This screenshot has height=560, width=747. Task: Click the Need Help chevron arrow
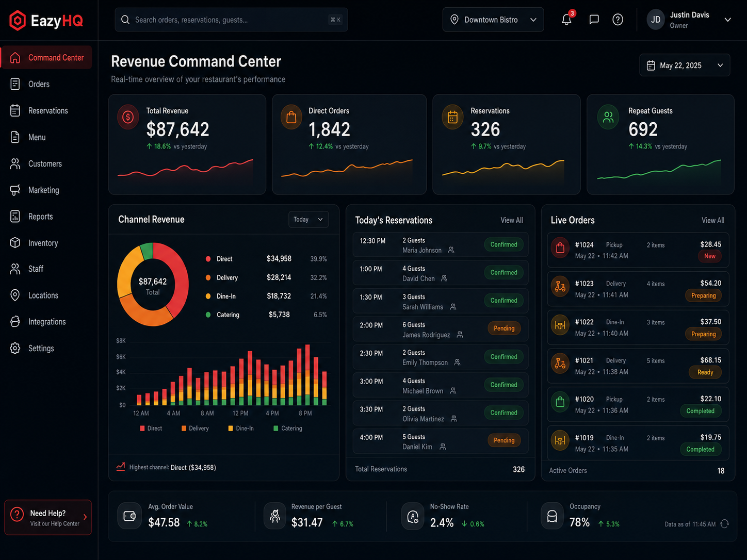[x=85, y=517]
